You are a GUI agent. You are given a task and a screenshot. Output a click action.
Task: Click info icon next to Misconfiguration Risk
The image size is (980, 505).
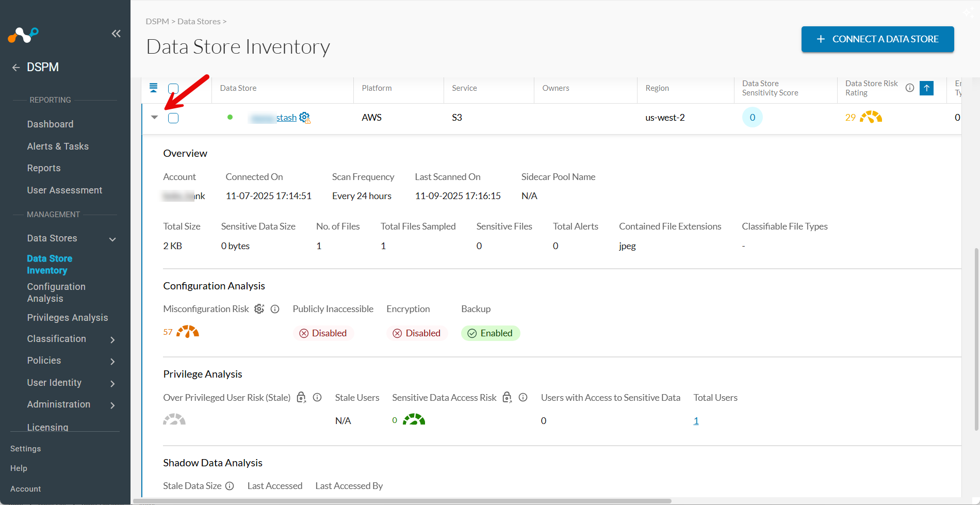275,309
